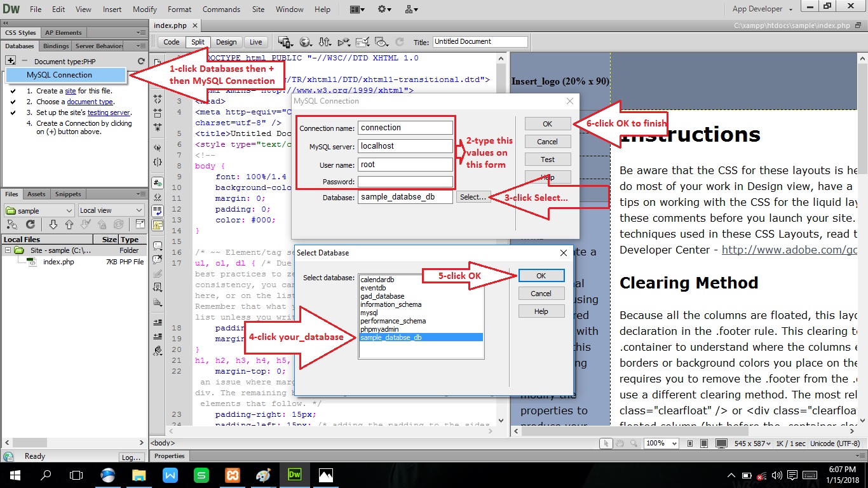Open Site dropdown icon in application bar
The width and height of the screenshot is (868, 488).
pos(411,9)
